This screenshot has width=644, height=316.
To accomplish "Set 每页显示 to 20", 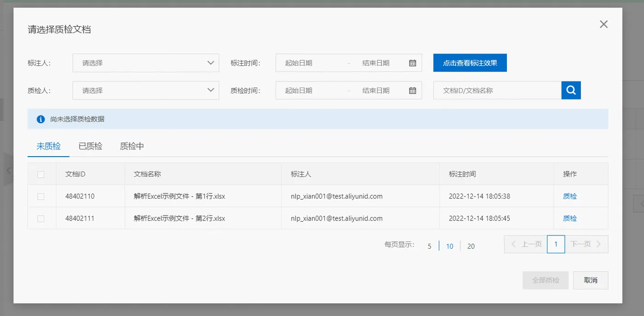I will click(x=471, y=246).
